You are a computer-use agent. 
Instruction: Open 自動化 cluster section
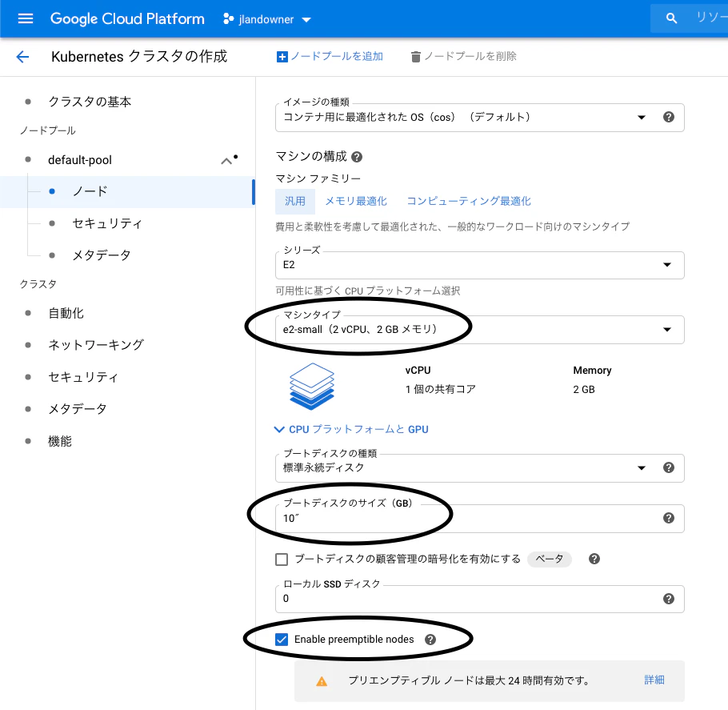pyautogui.click(x=66, y=313)
